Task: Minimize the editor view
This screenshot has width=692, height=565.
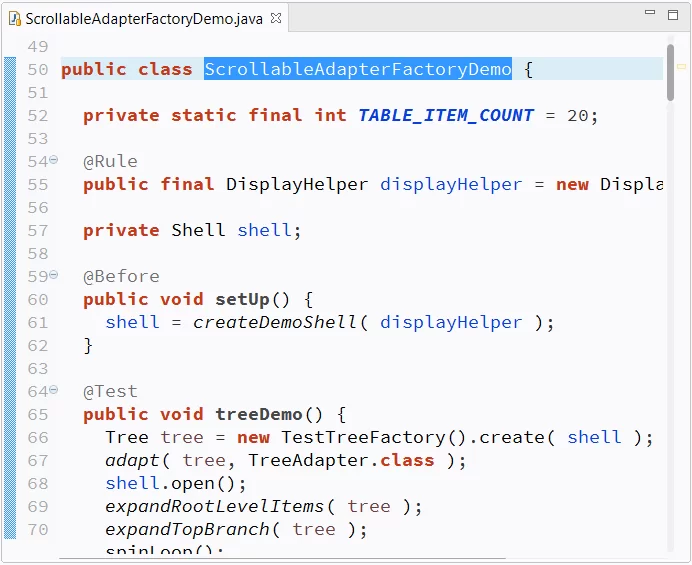Action: [x=650, y=13]
